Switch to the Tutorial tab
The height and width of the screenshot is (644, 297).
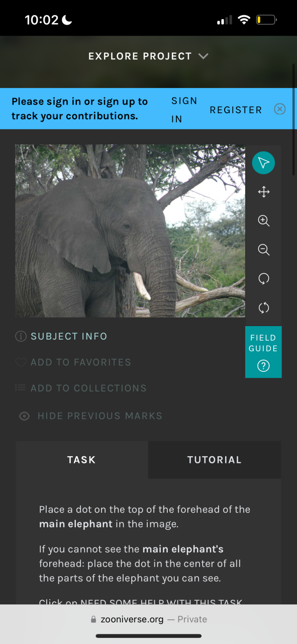pos(215,460)
